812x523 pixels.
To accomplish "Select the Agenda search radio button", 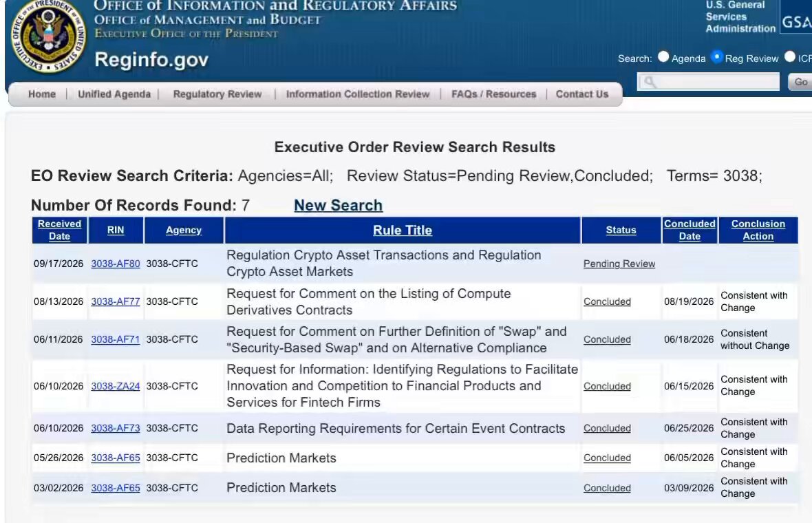I will click(x=663, y=57).
